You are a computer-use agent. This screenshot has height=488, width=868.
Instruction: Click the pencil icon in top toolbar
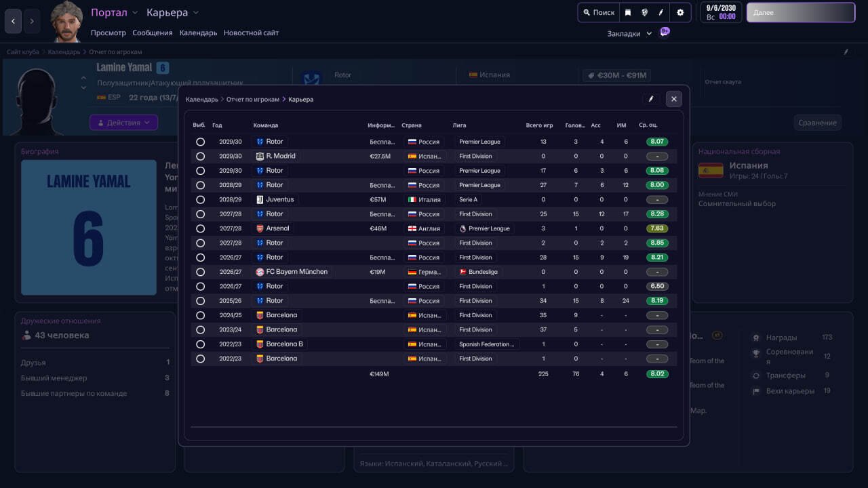(x=661, y=12)
